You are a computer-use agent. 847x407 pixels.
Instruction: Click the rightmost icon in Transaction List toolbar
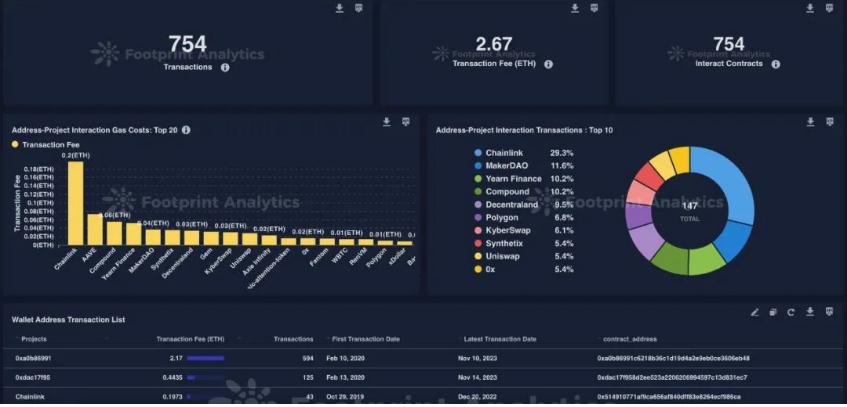pos(830,312)
